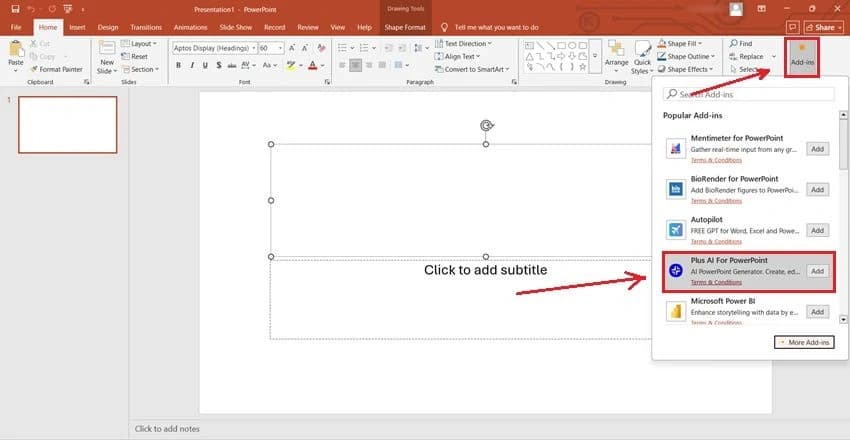The height and width of the screenshot is (440, 850).
Task: Open the font name combo box
Action: 215,48
